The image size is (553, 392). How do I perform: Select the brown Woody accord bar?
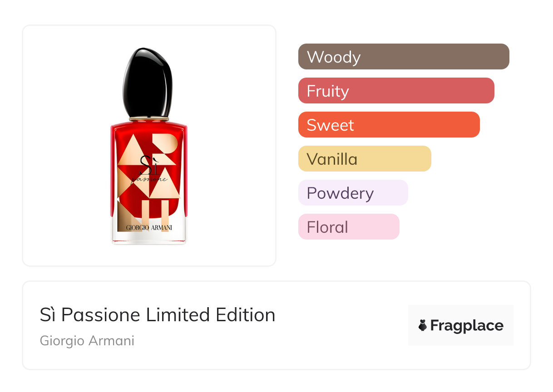pyautogui.click(x=403, y=57)
